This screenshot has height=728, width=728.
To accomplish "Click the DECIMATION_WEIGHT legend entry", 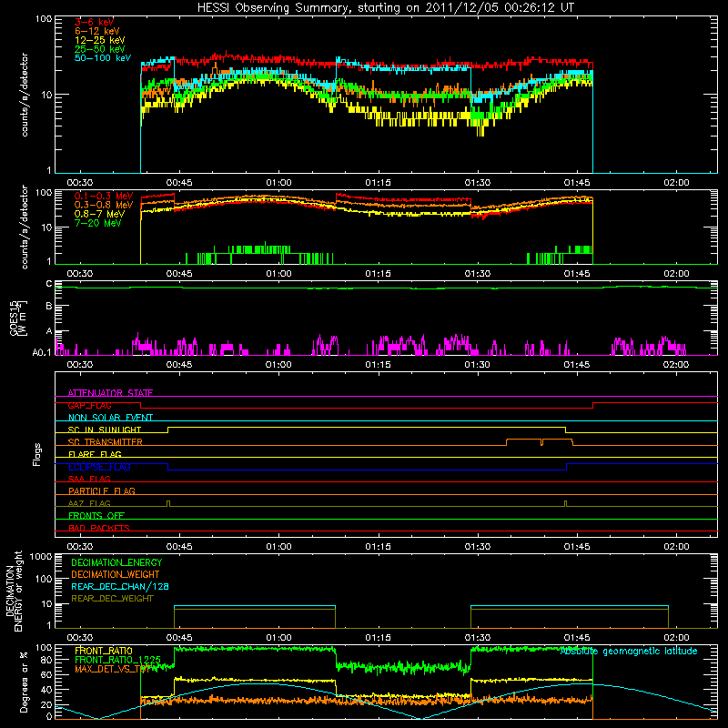I will [116, 574].
